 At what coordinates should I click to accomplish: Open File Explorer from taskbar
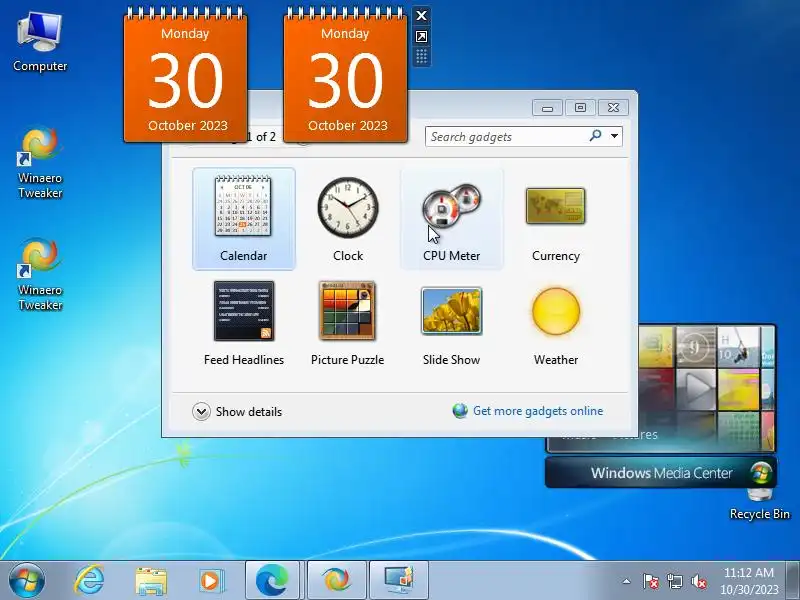[x=151, y=580]
